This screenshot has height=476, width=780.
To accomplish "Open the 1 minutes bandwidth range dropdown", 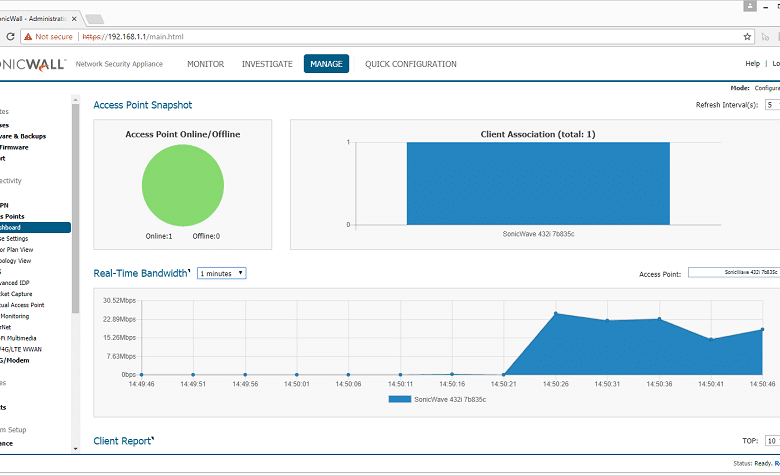I will coord(221,273).
